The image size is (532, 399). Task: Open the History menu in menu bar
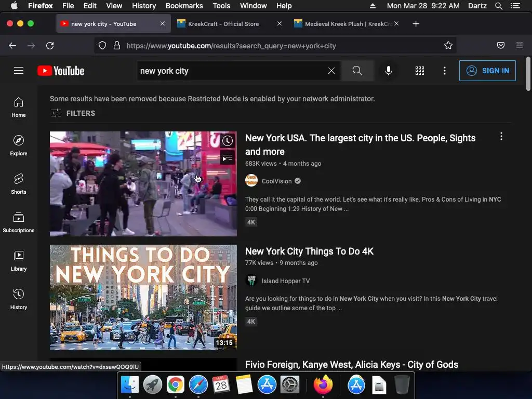[144, 6]
